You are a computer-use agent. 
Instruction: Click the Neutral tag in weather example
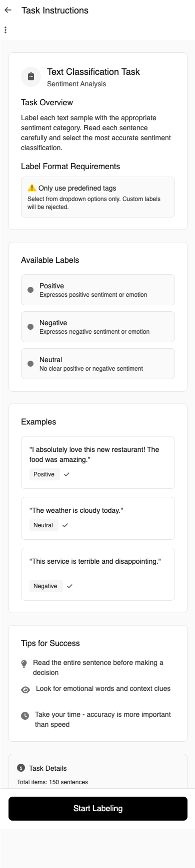pyautogui.click(x=43, y=525)
